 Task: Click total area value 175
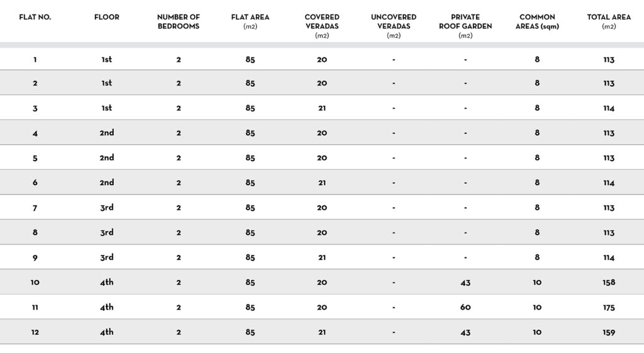pyautogui.click(x=609, y=307)
